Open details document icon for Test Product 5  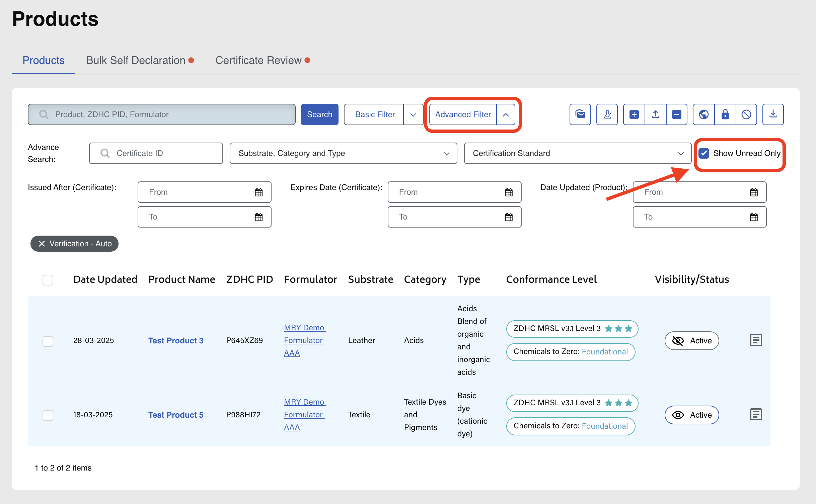[x=756, y=414]
